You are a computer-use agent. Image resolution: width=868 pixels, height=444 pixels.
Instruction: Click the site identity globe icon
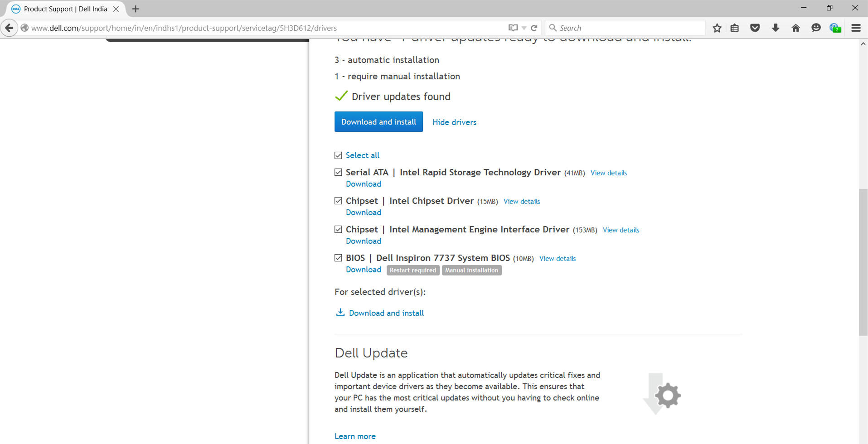[24, 28]
